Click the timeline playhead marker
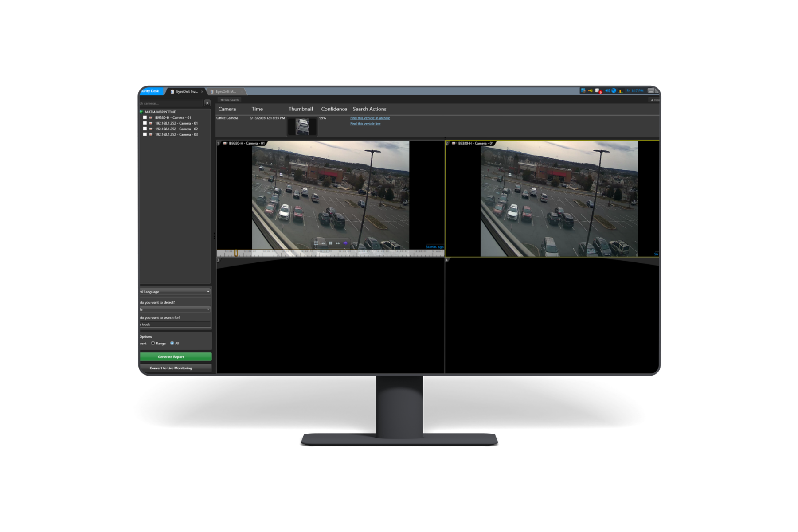This screenshot has height=532, width=798. [236, 253]
